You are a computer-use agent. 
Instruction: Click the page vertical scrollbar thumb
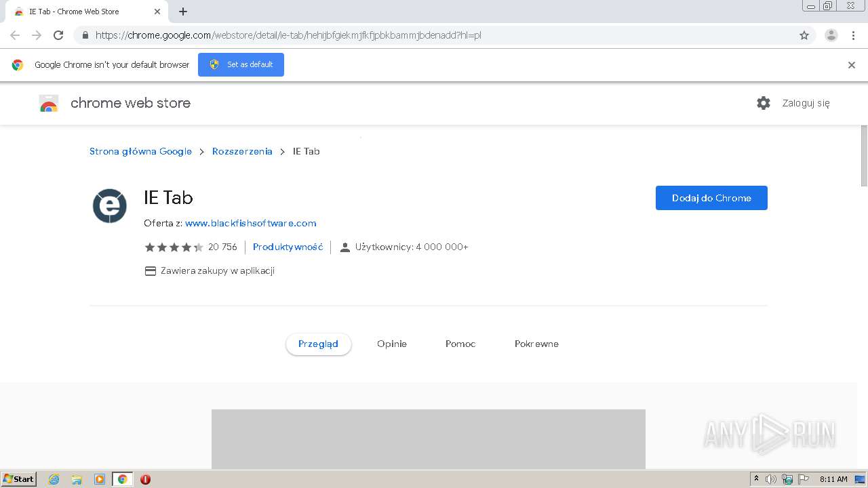864,156
